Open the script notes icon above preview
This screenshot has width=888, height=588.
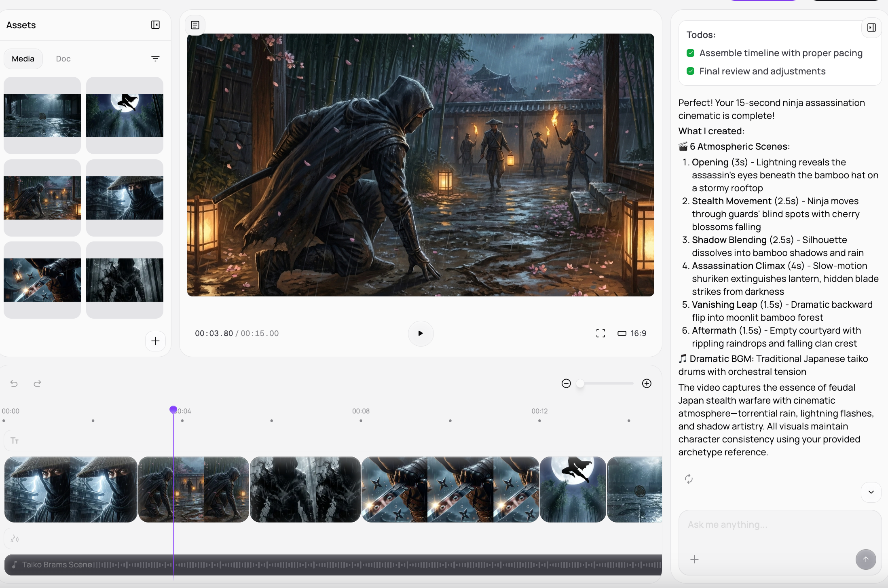point(195,25)
